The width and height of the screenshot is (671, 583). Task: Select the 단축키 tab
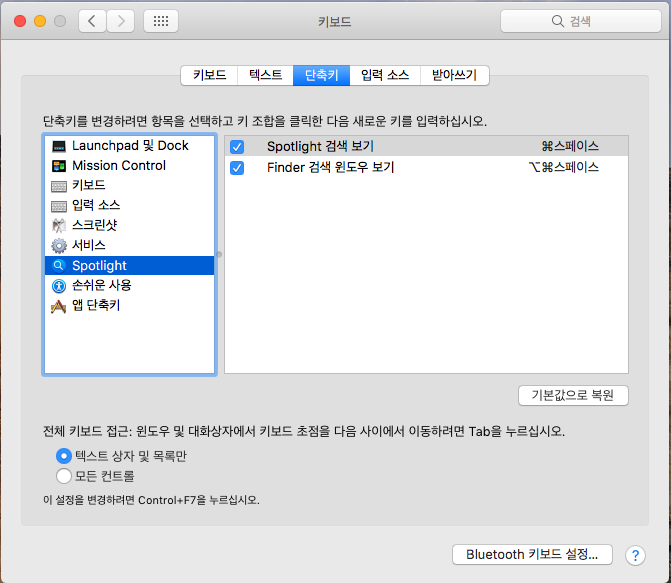point(321,75)
